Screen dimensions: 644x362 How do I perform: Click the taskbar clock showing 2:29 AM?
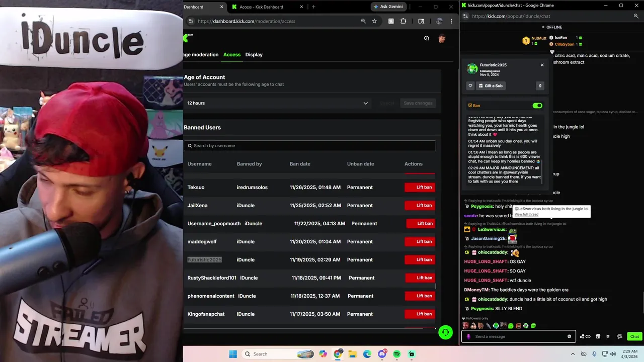631,351
